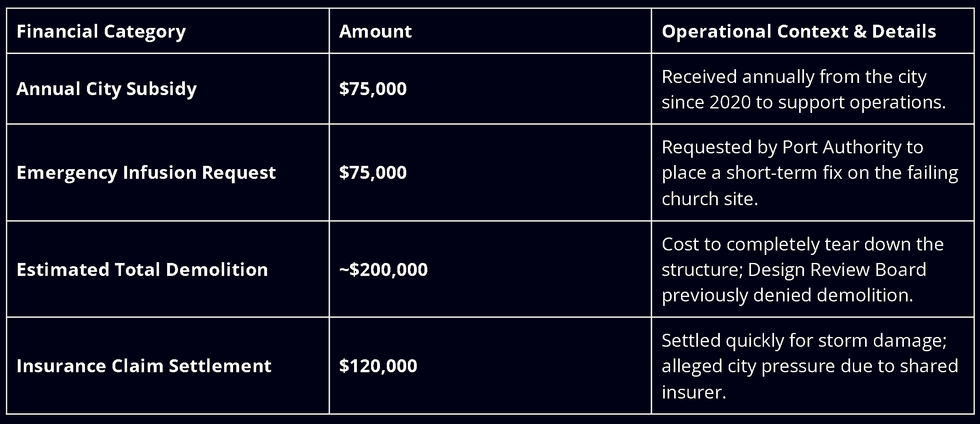Click the Financial Category column header
The height and width of the screenshot is (424, 980).
101,31
